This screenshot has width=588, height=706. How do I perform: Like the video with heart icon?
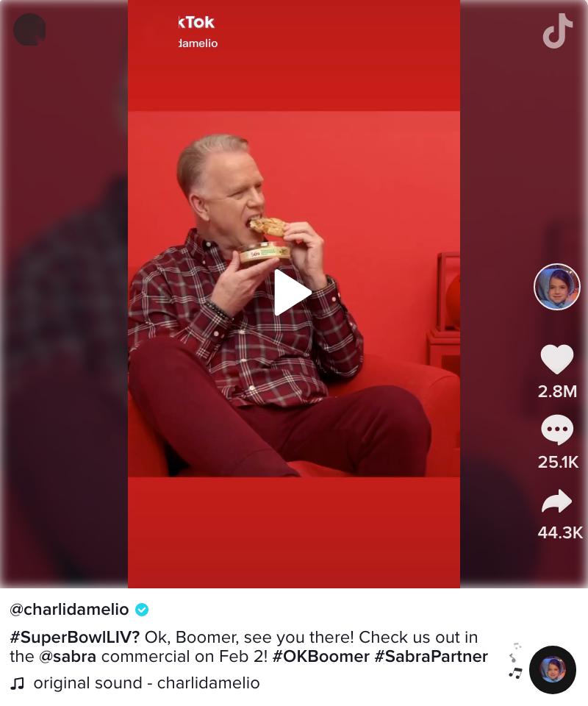point(557,360)
